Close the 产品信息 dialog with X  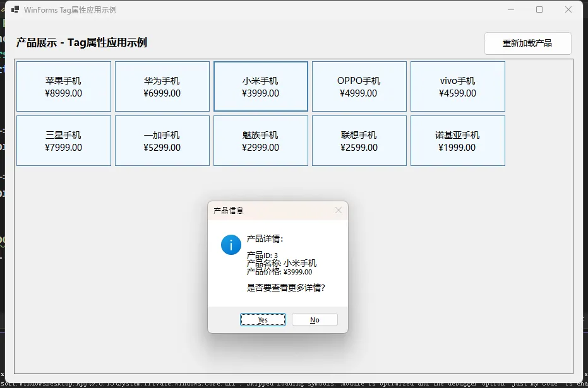point(338,210)
